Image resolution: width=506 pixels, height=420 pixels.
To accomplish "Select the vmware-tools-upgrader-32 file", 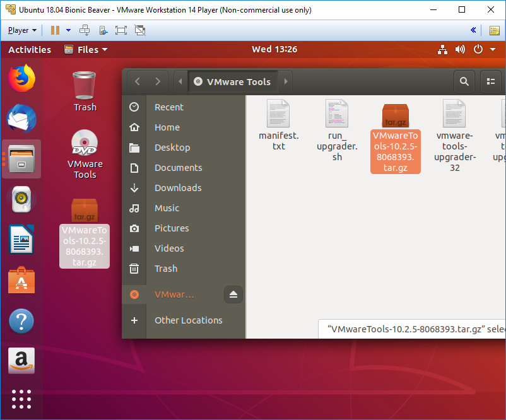I will [x=454, y=136].
